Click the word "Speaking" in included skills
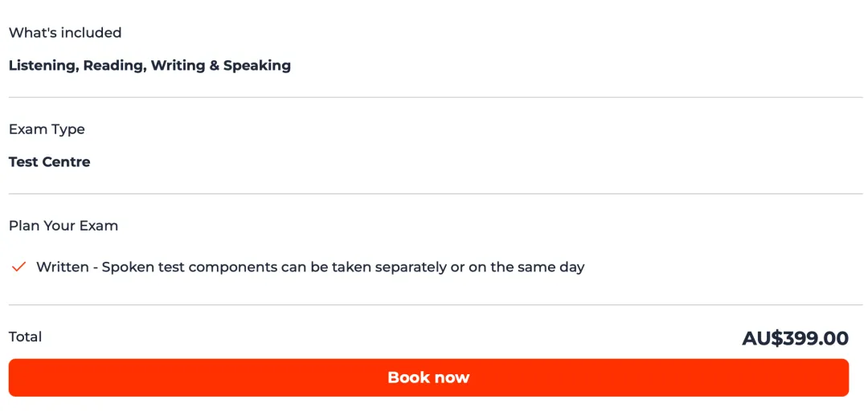The image size is (868, 416). coord(257,66)
